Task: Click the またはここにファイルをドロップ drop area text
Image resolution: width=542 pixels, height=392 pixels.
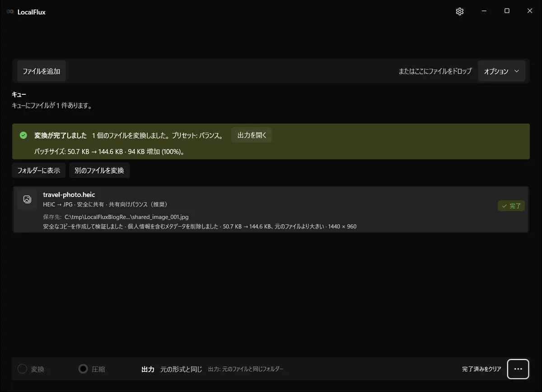Action: [435, 71]
